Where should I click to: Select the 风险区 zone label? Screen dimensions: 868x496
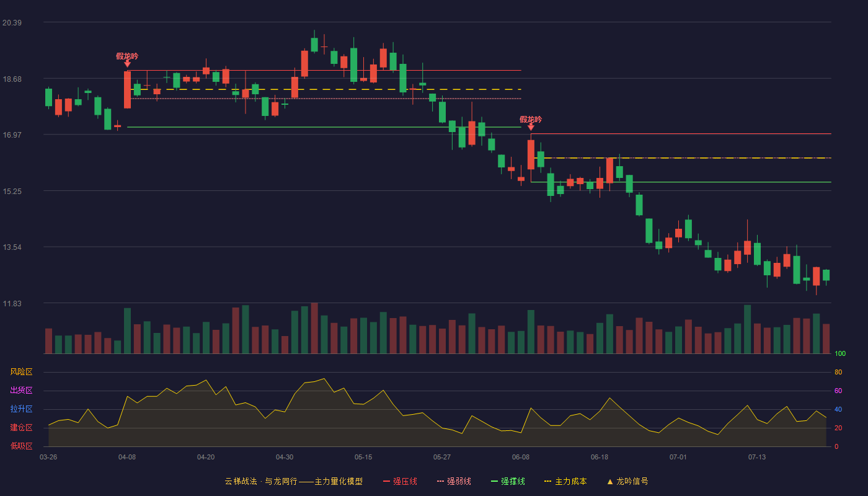point(21,372)
